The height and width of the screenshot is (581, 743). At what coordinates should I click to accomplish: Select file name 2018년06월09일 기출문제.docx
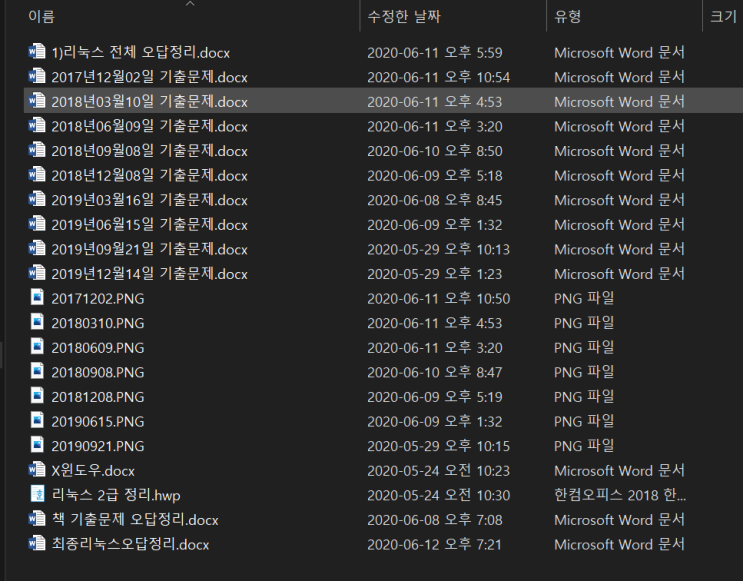[149, 126]
